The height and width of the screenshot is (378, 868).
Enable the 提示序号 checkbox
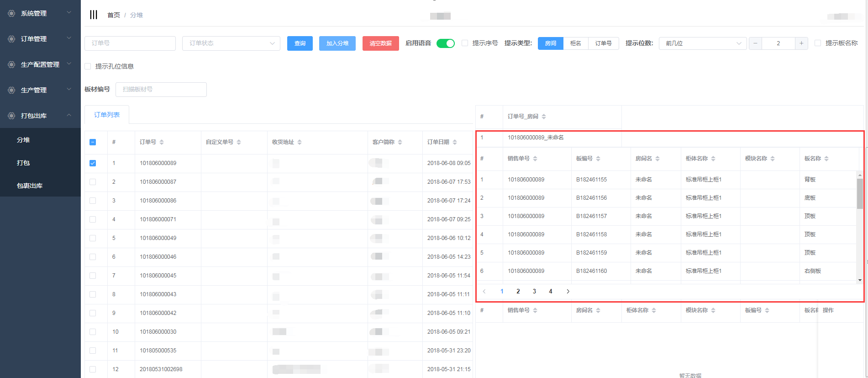[x=465, y=43]
